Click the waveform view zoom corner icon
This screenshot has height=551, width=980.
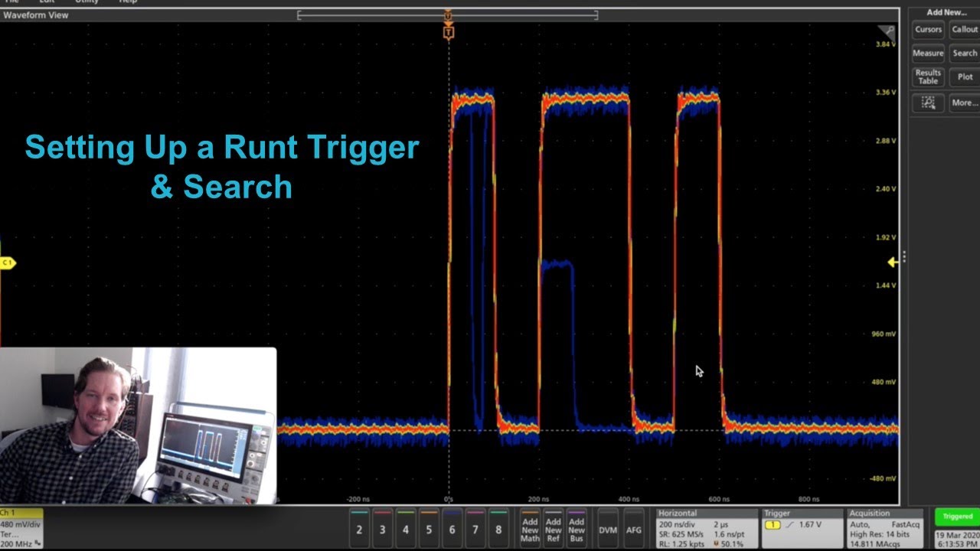tap(887, 31)
